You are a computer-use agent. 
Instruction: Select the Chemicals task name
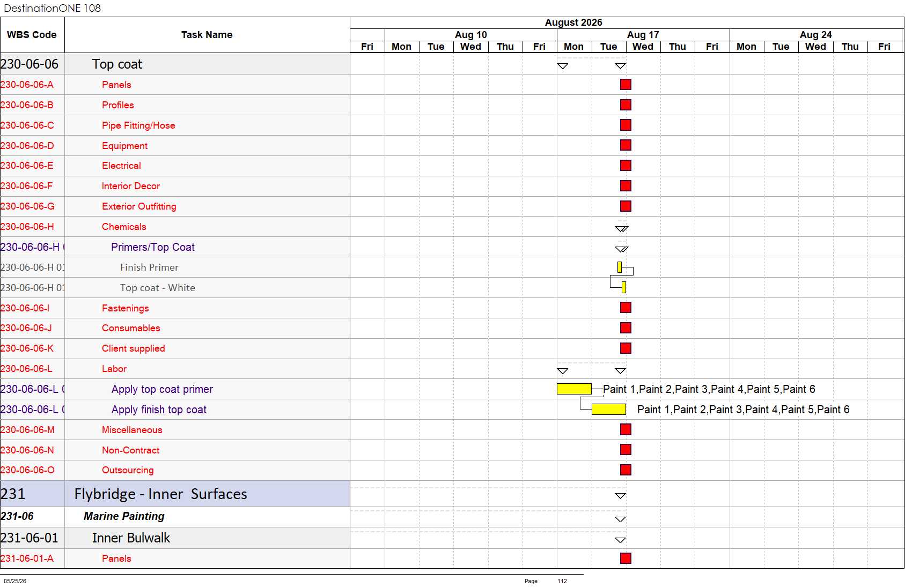point(124,227)
